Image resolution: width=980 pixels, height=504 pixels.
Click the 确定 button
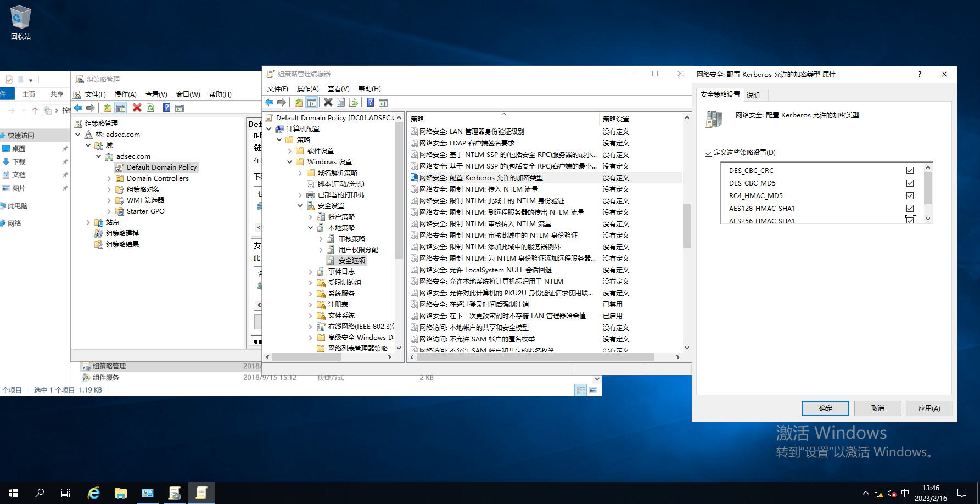point(825,408)
